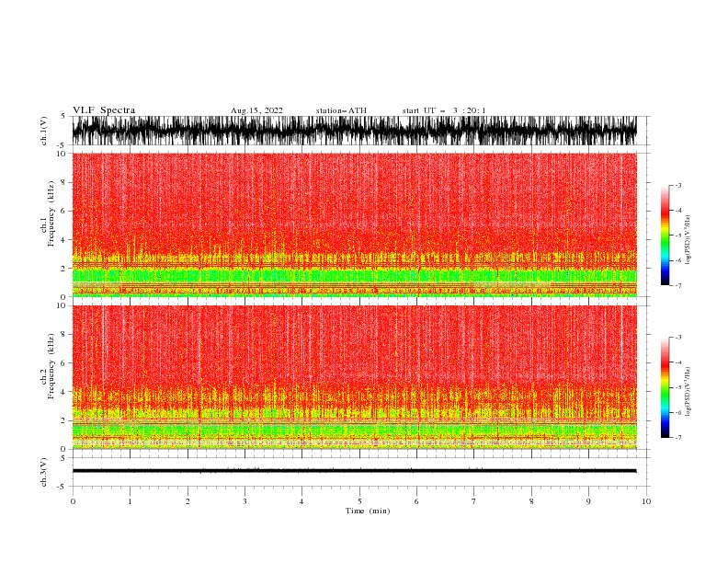Click the "-7" value on upper colorbar
The image size is (728, 563).
tap(677, 286)
